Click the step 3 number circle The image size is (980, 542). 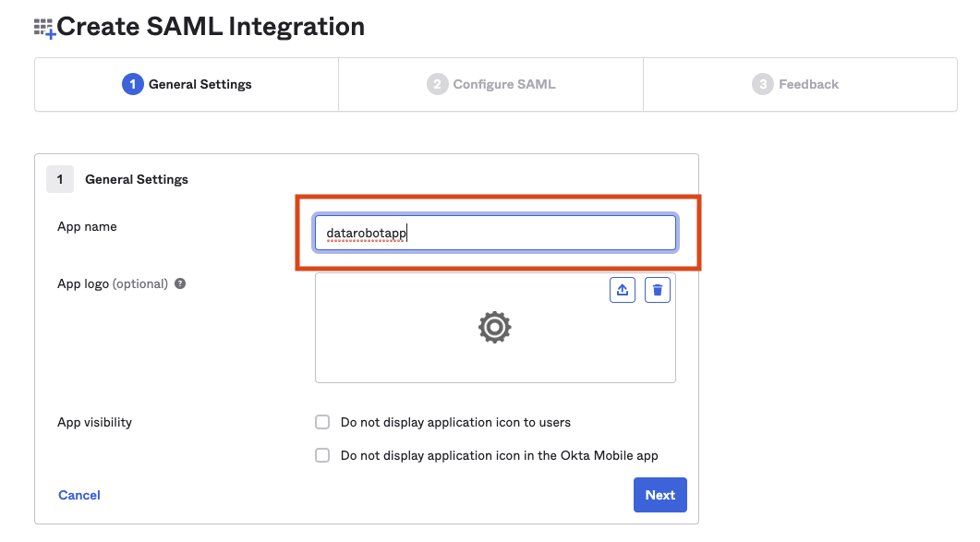click(x=762, y=84)
